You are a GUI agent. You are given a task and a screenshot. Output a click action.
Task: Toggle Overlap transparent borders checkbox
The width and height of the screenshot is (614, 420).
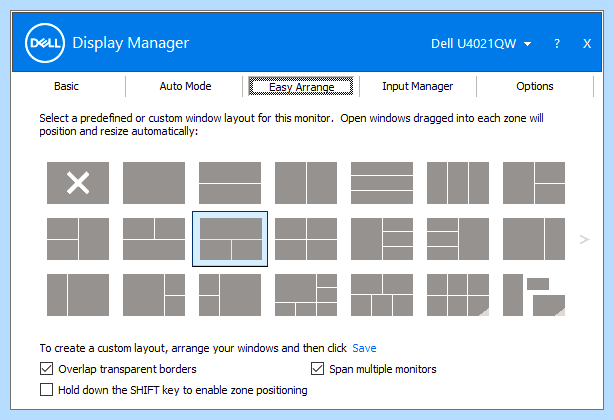point(47,369)
